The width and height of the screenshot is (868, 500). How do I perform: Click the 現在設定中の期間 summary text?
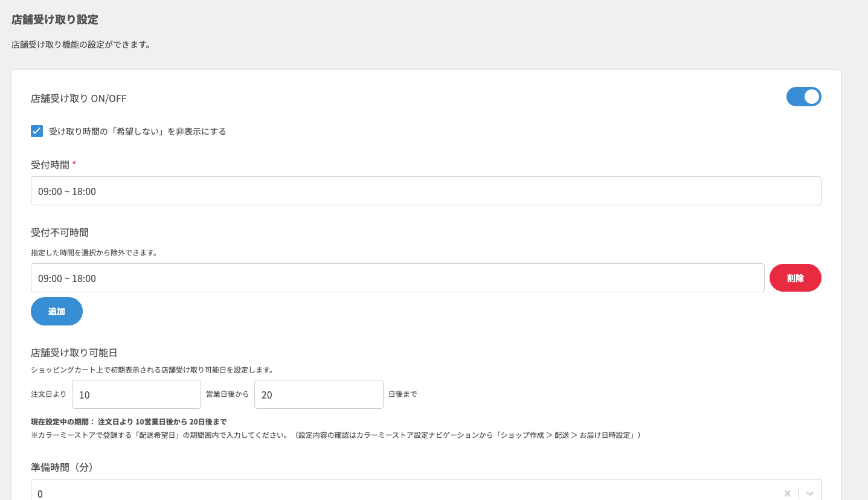click(x=129, y=421)
